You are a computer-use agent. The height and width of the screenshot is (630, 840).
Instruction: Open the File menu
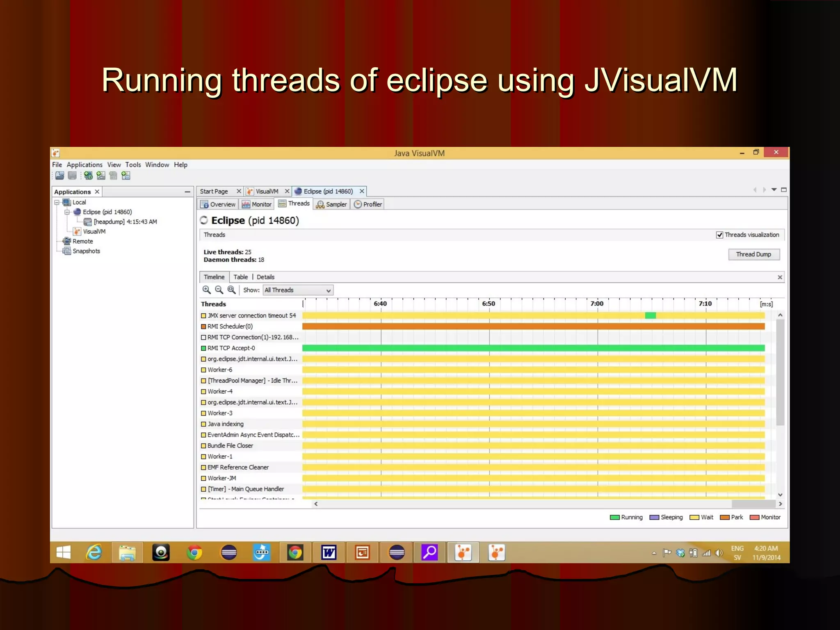pyautogui.click(x=57, y=165)
